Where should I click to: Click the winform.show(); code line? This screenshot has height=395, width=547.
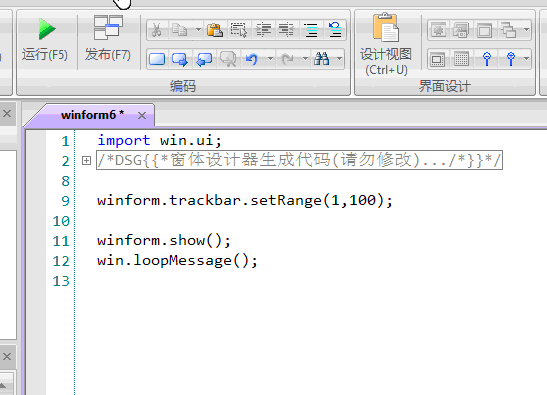pos(164,240)
